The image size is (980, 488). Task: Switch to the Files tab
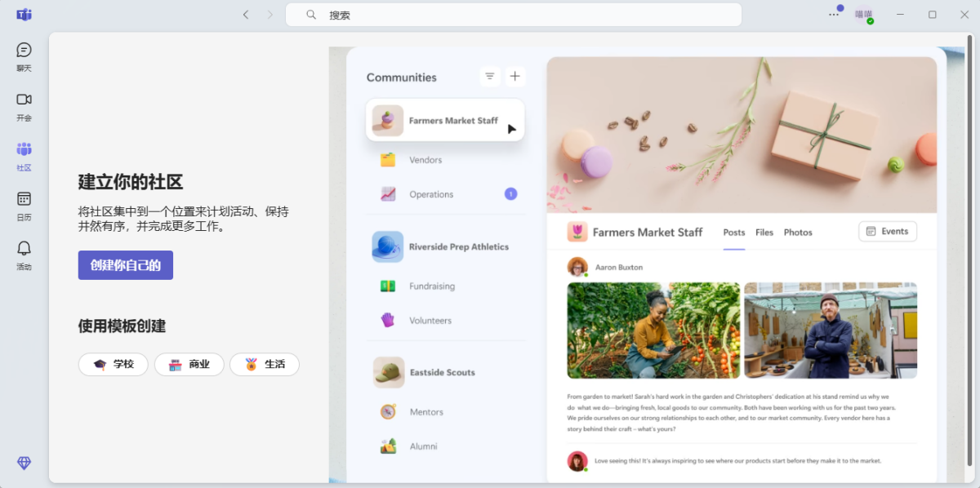tap(764, 232)
